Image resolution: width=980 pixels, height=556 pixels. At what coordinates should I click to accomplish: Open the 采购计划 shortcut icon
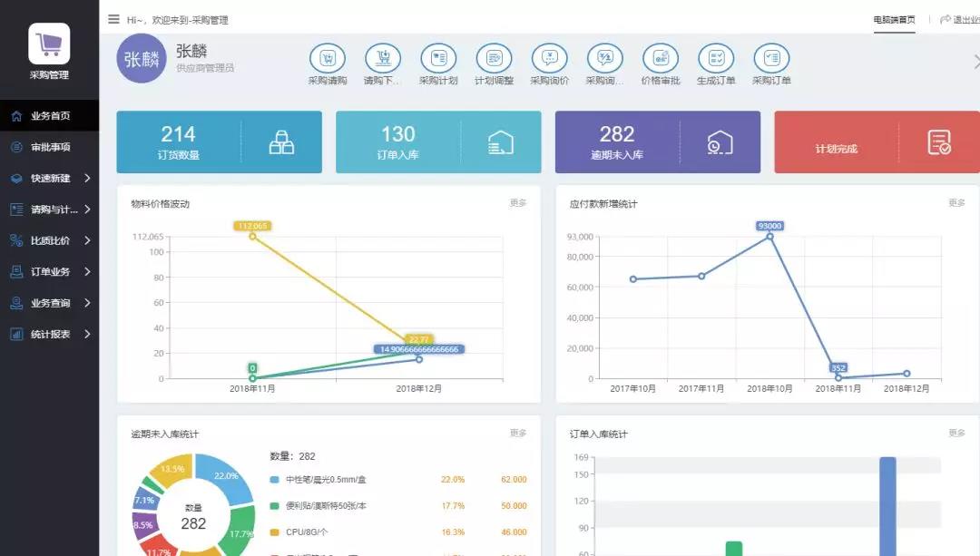coord(439,59)
